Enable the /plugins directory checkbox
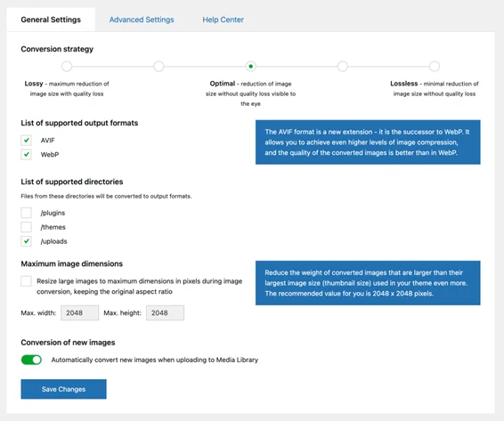The height and width of the screenshot is (421, 504). [x=27, y=213]
